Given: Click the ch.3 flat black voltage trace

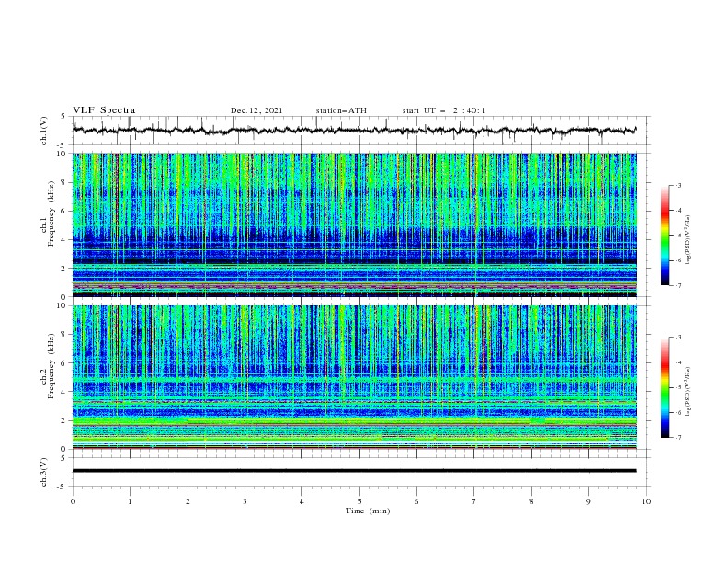Looking at the screenshot, I should point(354,471).
